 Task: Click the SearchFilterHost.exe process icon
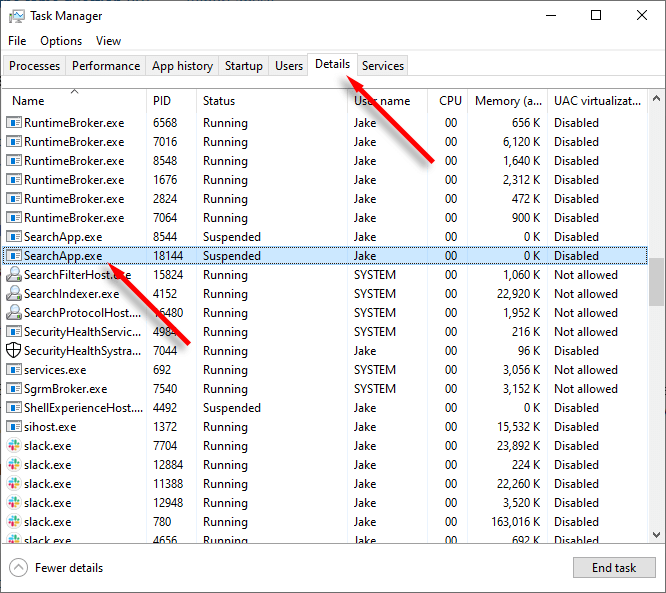pyautogui.click(x=14, y=274)
